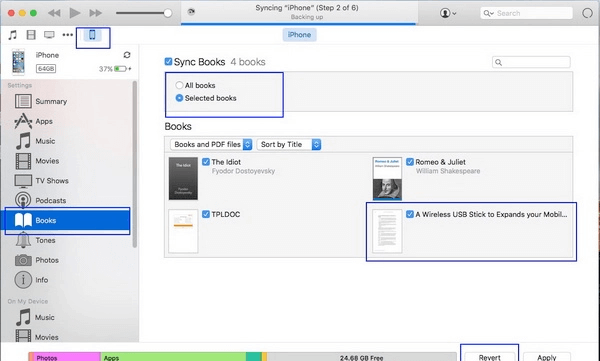This screenshot has width=600, height=361.
Task: Click the Apply button
Action: click(x=547, y=357)
